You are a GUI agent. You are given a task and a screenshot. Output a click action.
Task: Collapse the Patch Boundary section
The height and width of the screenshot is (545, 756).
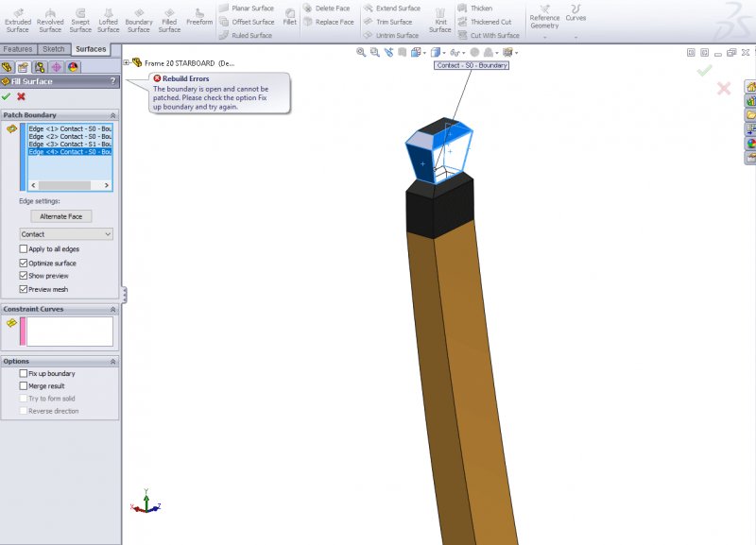tap(112, 115)
